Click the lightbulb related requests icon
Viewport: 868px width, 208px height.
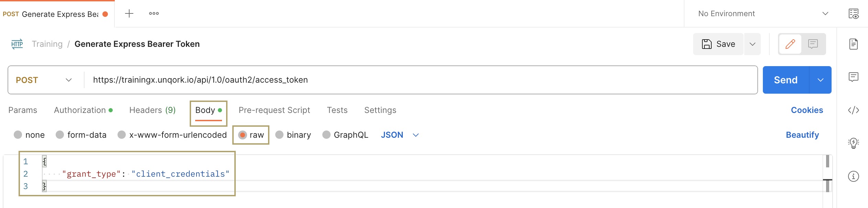(x=854, y=143)
